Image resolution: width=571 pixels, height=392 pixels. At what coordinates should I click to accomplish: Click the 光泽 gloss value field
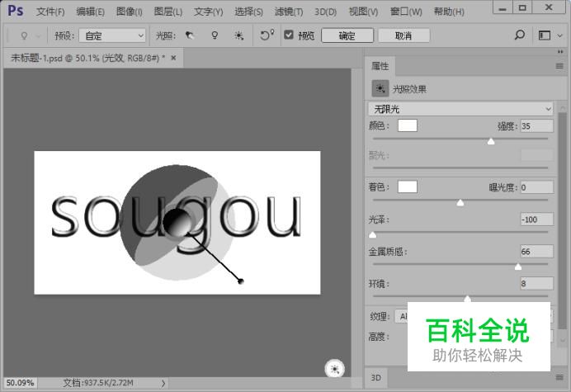click(537, 220)
